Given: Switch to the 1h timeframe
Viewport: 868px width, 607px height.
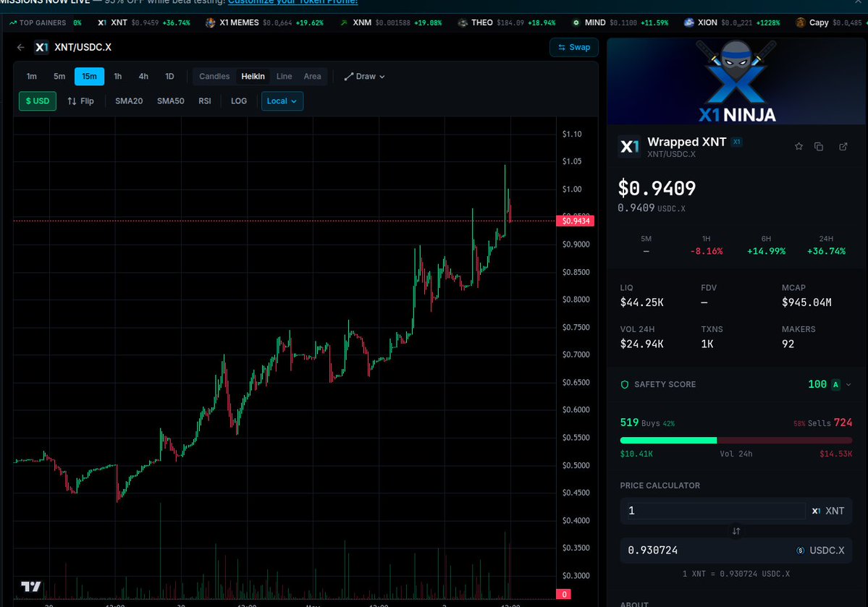Looking at the screenshot, I should [x=118, y=77].
